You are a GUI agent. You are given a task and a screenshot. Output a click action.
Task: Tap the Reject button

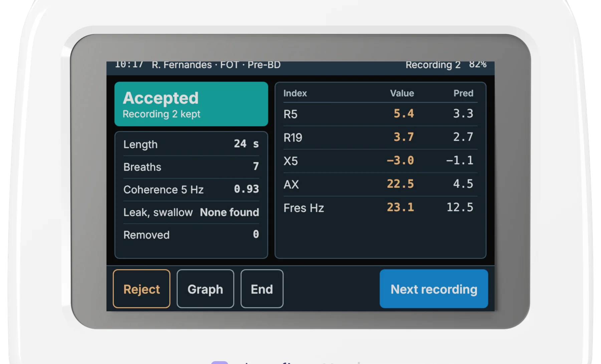point(142,289)
